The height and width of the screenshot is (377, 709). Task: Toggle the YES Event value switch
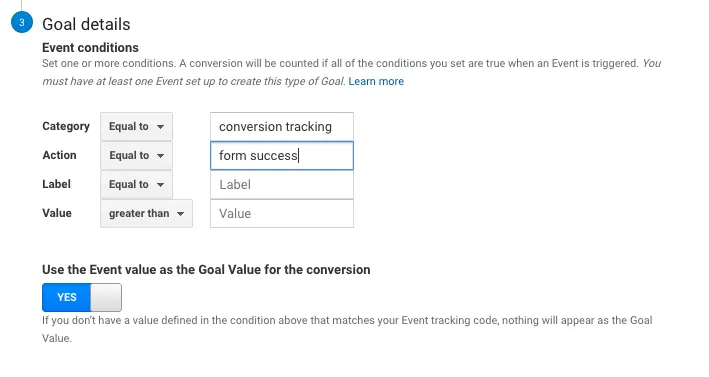tap(82, 297)
